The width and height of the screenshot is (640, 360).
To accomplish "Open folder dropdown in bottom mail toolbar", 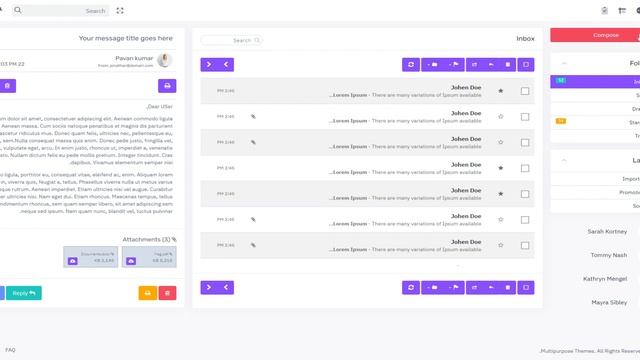I will pyautogui.click(x=432, y=287).
